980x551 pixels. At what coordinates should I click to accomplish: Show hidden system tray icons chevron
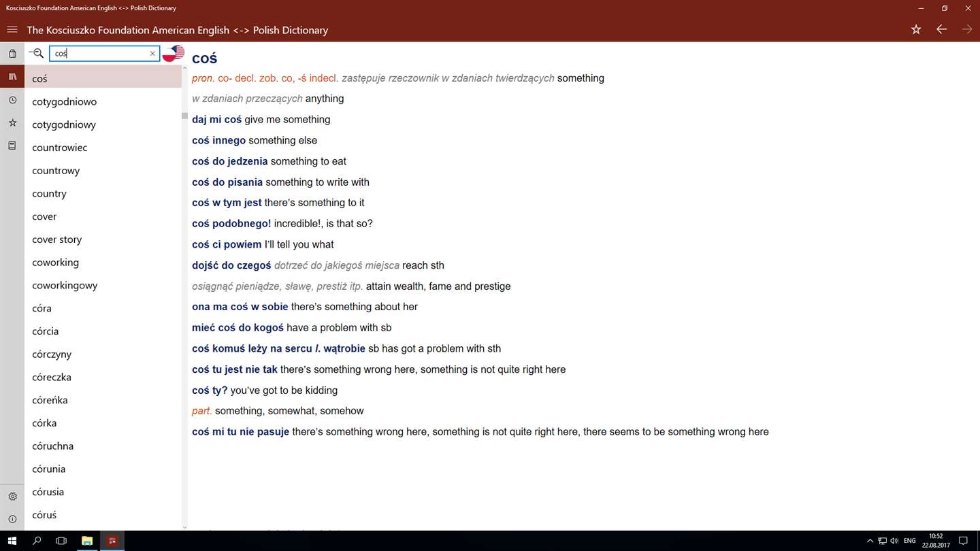pos(870,541)
